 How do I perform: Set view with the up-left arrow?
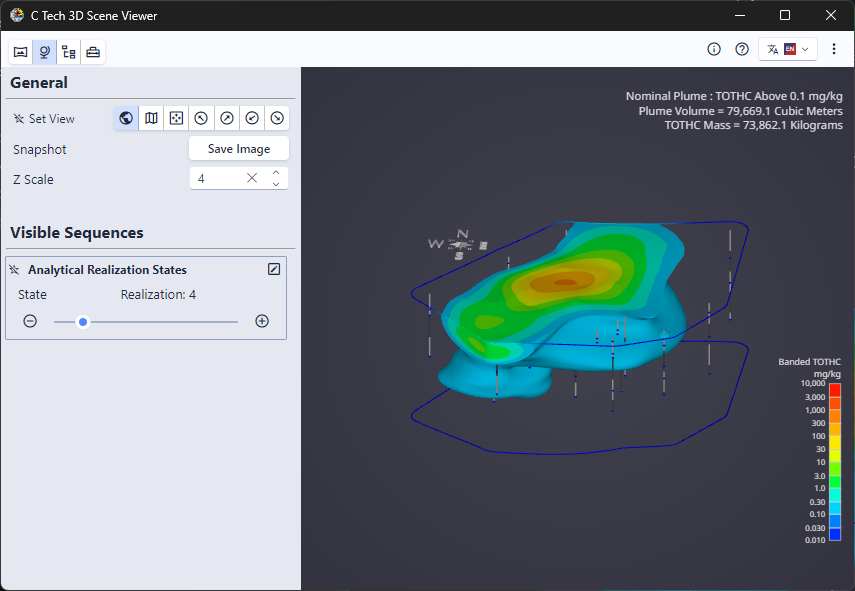201,118
